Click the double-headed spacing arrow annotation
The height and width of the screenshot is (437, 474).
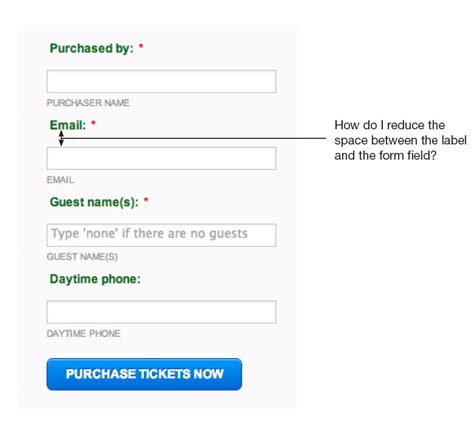tap(61, 138)
